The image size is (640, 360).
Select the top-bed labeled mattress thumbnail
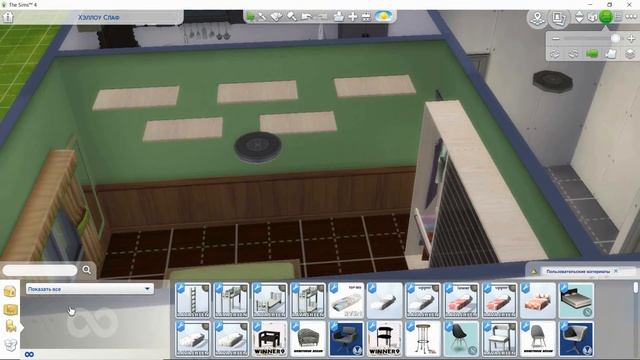[x=346, y=300]
